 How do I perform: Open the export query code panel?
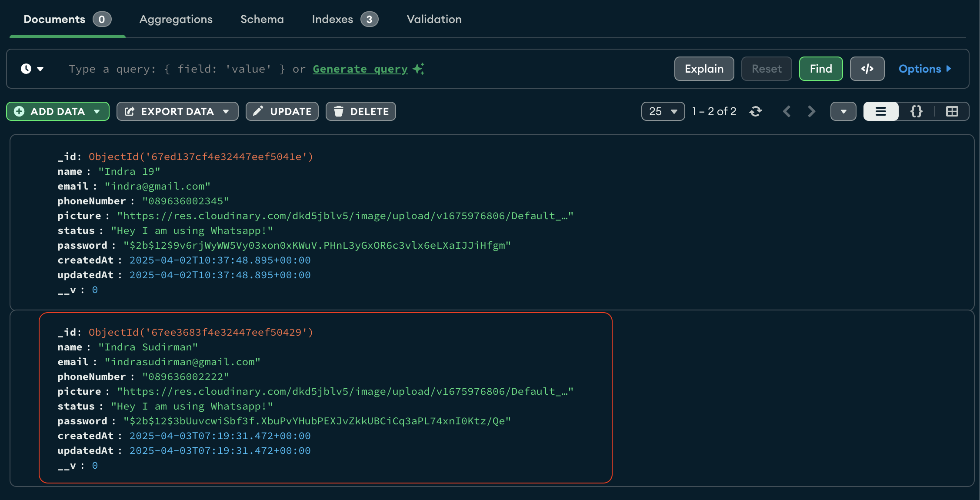click(x=867, y=69)
